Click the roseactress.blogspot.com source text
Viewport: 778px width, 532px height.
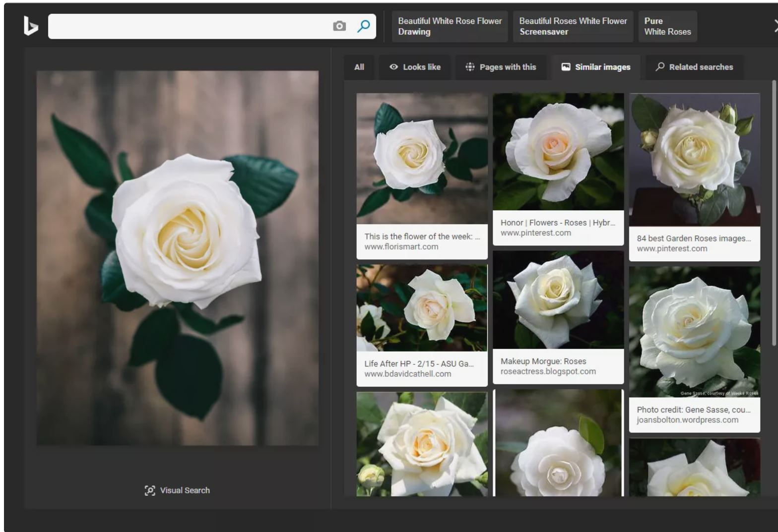(548, 371)
